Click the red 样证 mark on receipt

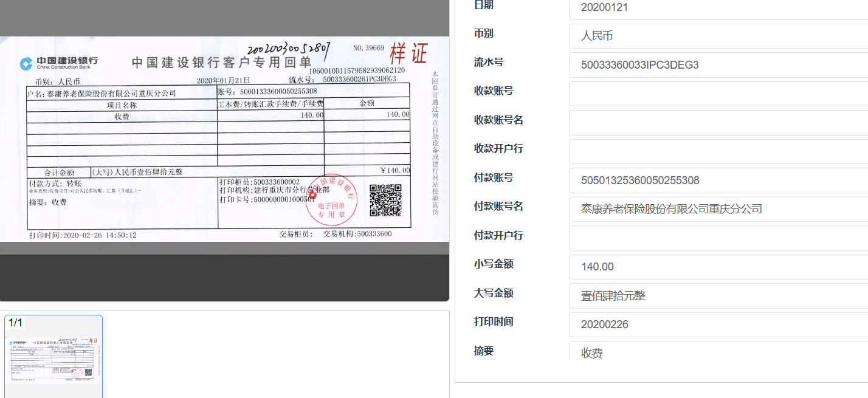[408, 53]
